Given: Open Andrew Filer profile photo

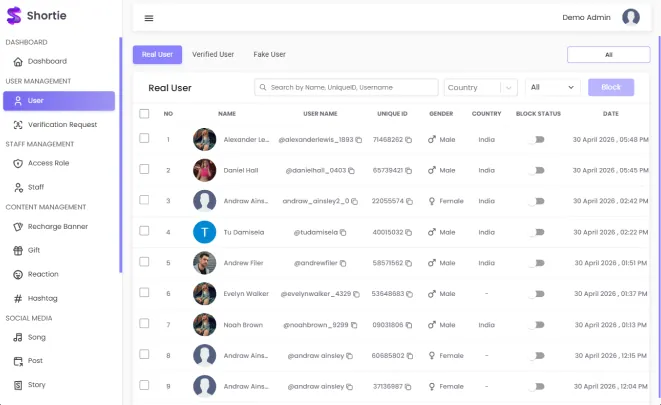Looking at the screenshot, I should (x=204, y=263).
